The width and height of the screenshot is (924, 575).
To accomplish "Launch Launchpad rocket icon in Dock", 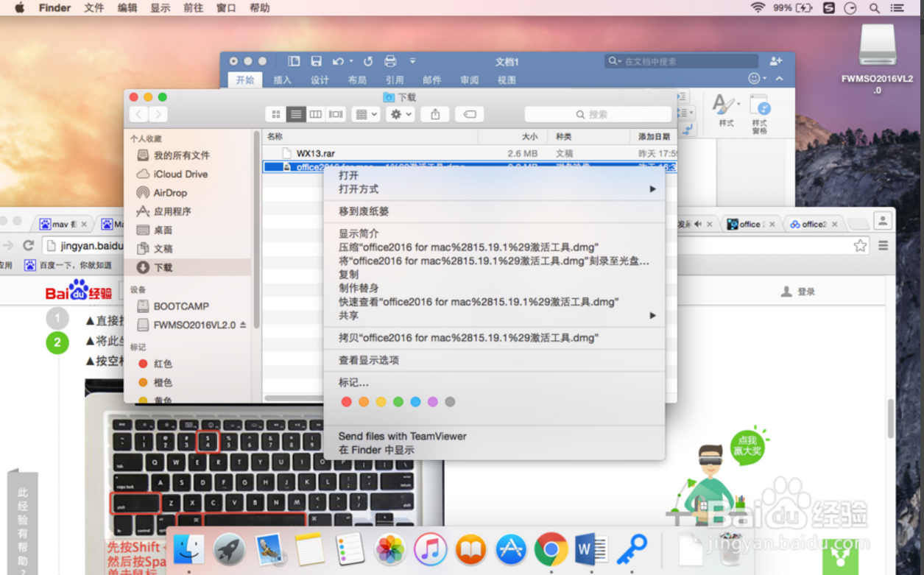I will (229, 549).
